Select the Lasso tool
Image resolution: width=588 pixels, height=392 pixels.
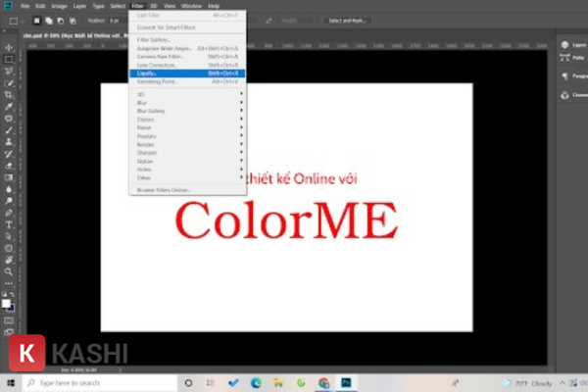coord(9,71)
